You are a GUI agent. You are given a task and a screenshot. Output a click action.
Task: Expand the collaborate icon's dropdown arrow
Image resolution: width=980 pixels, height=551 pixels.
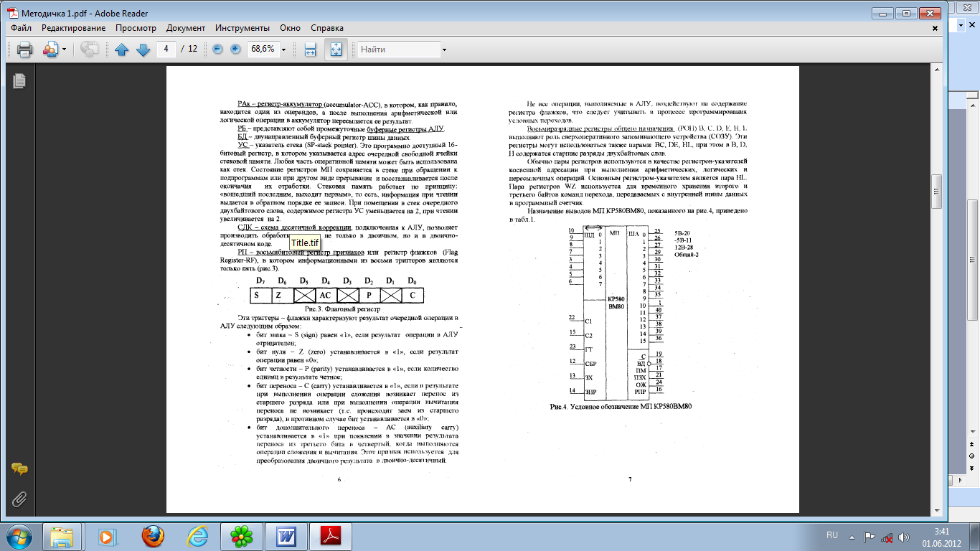(x=64, y=50)
